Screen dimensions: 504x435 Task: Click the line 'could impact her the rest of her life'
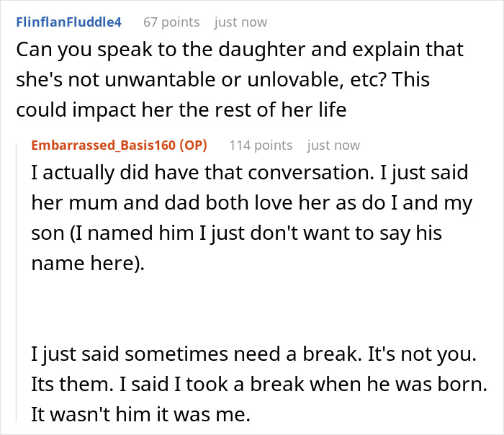[192, 110]
